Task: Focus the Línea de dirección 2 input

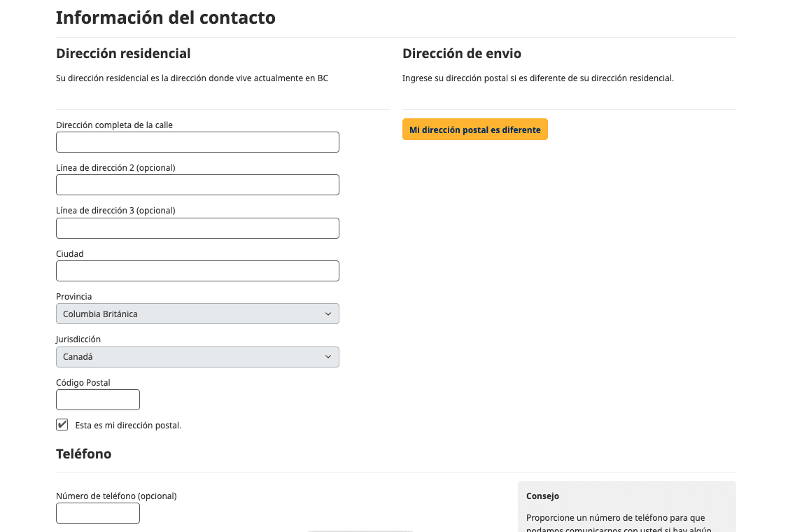Action: 197,185
